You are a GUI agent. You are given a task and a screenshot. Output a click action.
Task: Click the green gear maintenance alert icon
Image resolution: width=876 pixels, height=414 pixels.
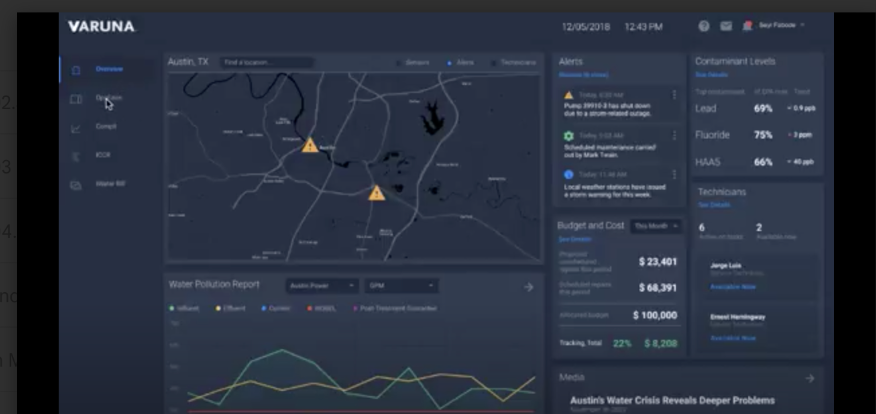tap(569, 136)
